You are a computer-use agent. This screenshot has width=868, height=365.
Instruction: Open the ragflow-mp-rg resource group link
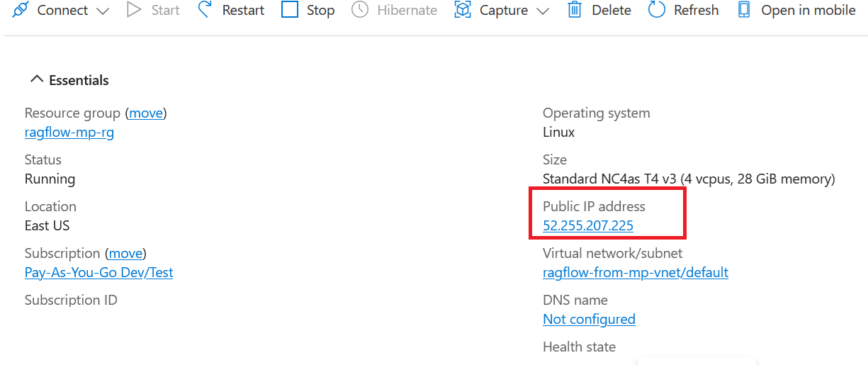click(69, 133)
